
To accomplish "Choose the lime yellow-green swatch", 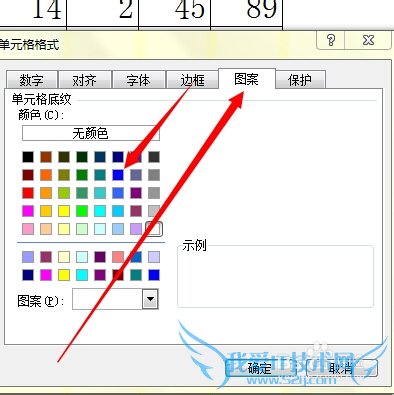I will [64, 193].
